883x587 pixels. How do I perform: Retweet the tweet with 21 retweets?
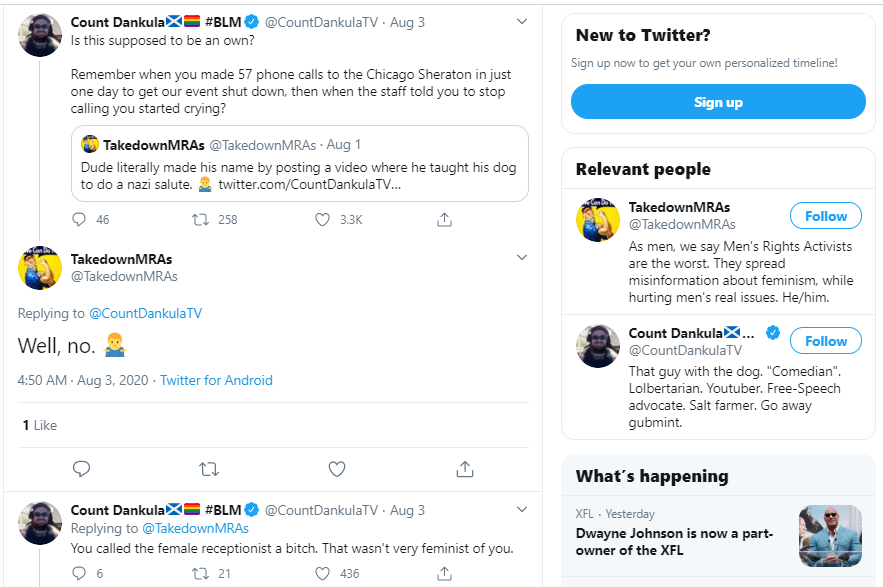[x=200, y=573]
